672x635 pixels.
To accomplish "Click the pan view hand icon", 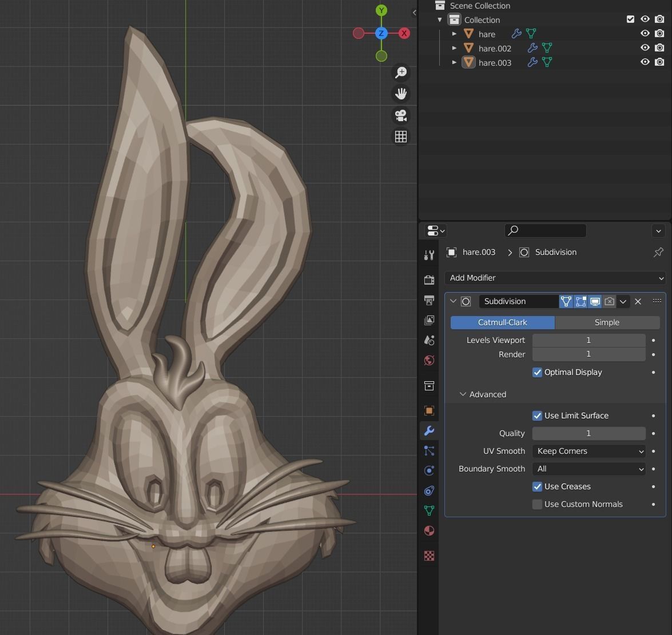I will [x=401, y=94].
